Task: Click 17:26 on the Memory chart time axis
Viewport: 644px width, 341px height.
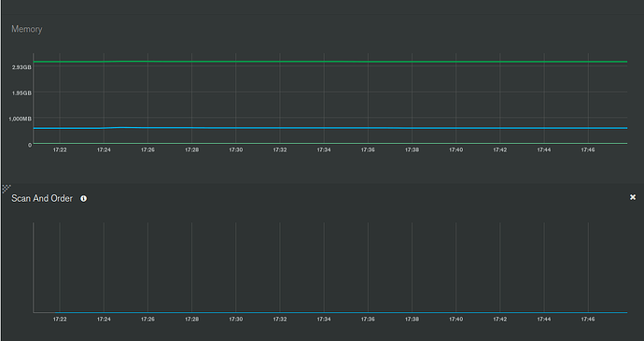Action: click(147, 150)
